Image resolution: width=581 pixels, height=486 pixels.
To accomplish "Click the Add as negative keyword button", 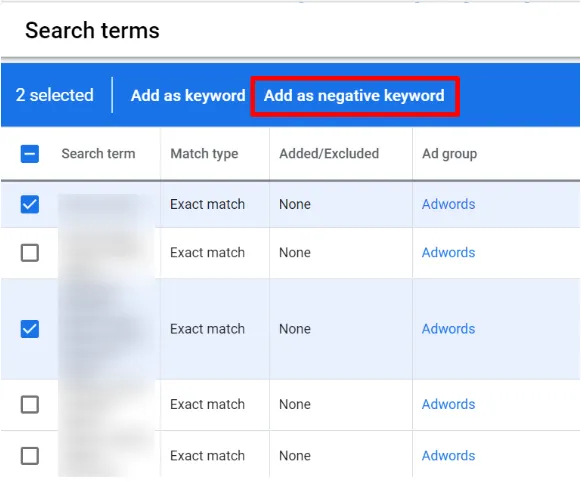I will pyautogui.click(x=354, y=96).
